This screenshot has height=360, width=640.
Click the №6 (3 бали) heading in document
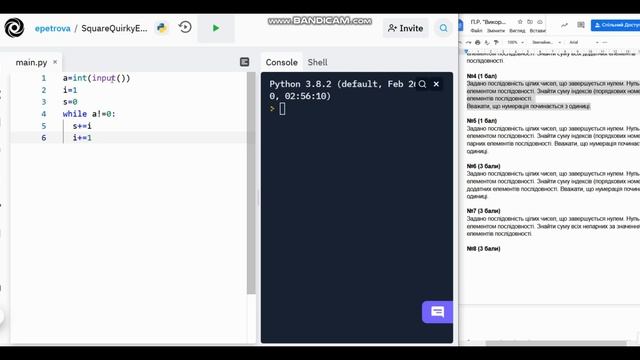click(x=483, y=166)
